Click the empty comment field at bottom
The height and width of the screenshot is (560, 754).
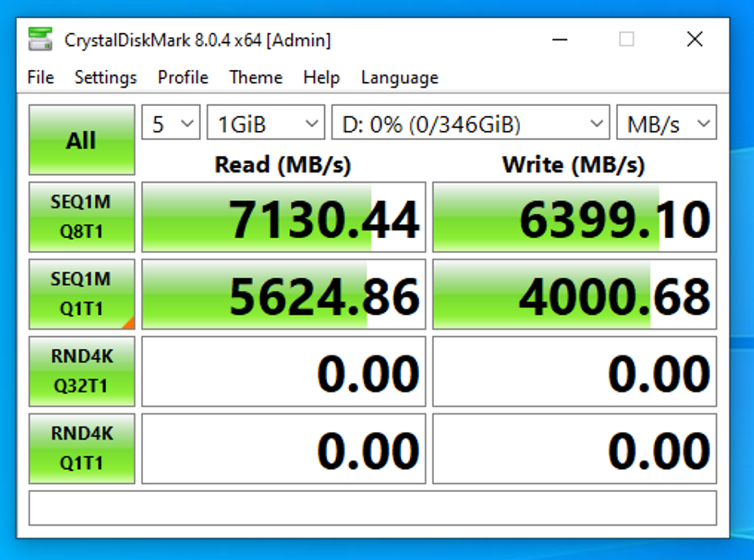[373, 508]
